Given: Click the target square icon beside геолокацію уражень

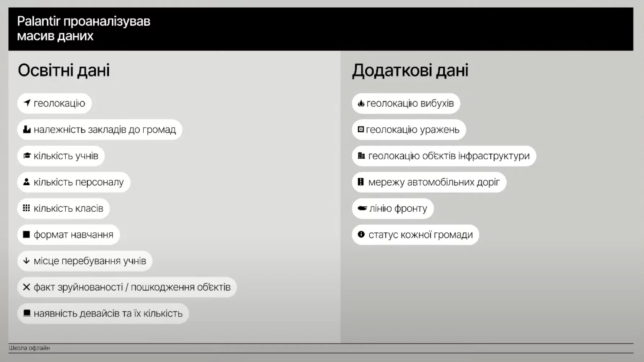Looking at the screenshot, I should coord(361,129).
